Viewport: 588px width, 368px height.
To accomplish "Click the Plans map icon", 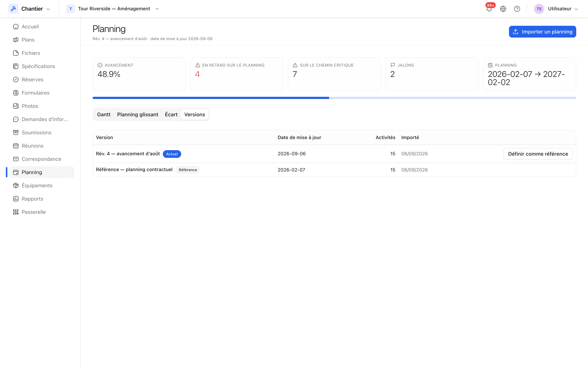I will [16, 40].
